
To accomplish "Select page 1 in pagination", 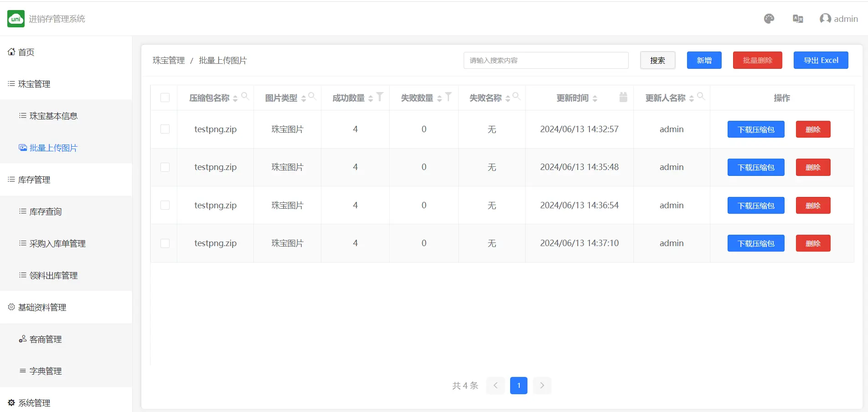I will (518, 386).
